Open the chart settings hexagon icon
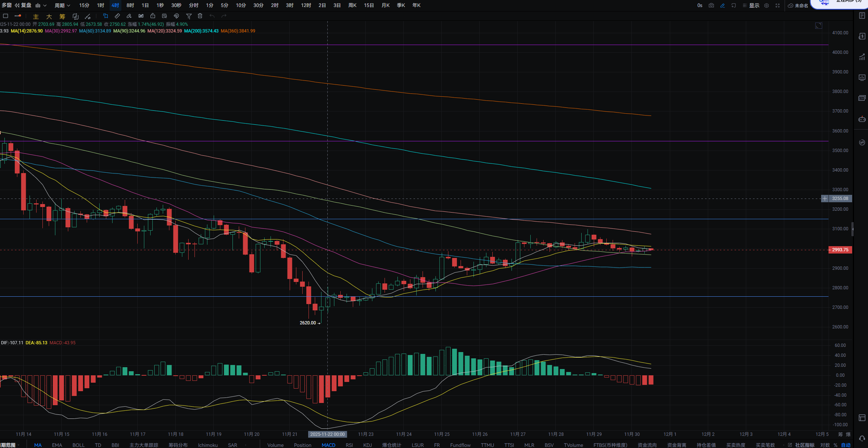Screen dimensions: 868x448 pyautogui.click(x=767, y=6)
